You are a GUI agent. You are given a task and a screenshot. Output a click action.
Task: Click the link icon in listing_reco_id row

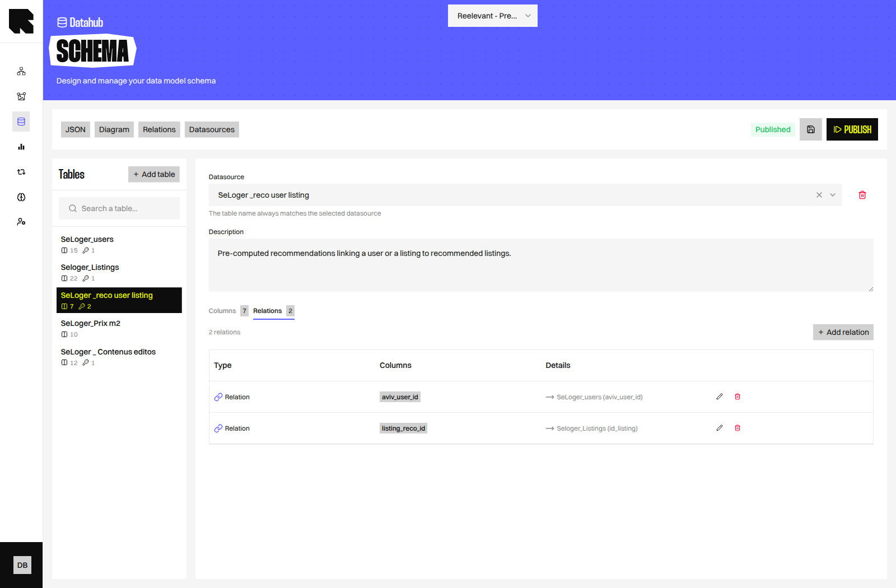click(x=218, y=428)
